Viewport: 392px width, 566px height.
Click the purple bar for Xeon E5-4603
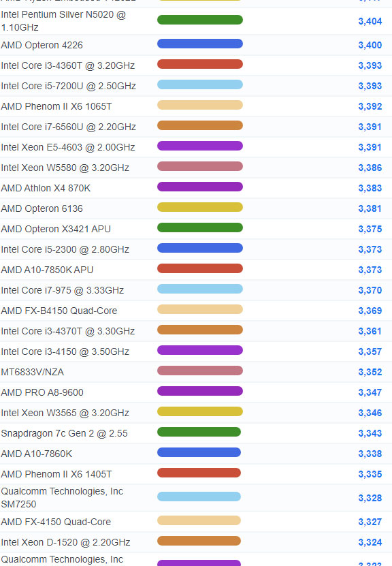click(200, 146)
